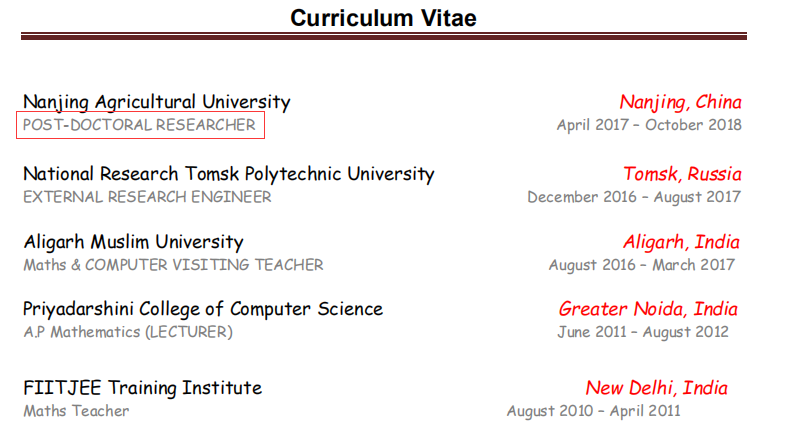802x443 pixels.
Task: Click EXTERNAL RESEARCH ENGINEER job title
Action: click(x=147, y=198)
